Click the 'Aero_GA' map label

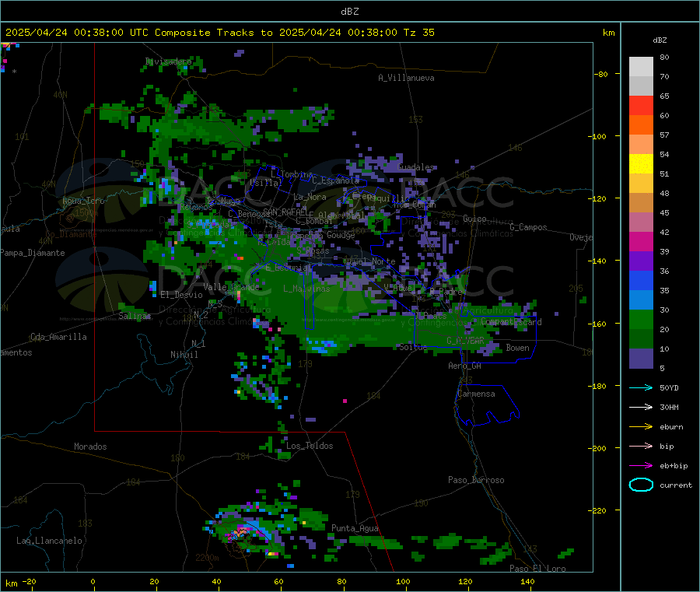pyautogui.click(x=464, y=366)
